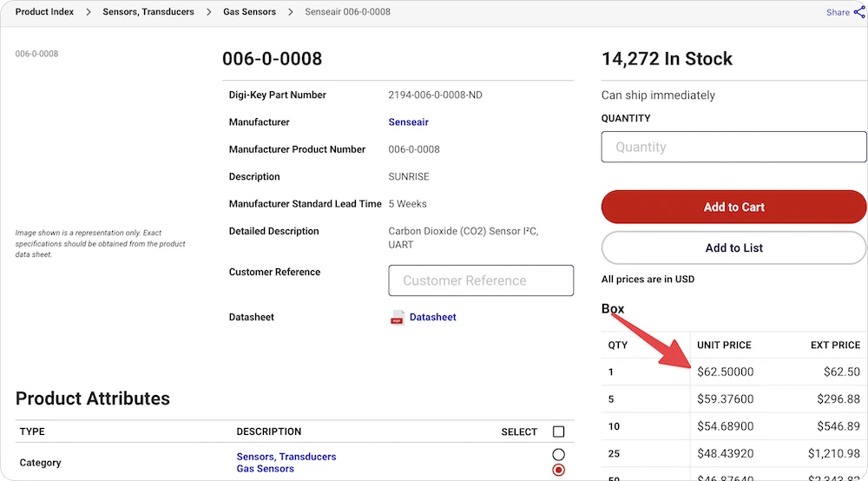Navigate to Gas Sensors breadcrumb
The image size is (868, 481).
249,11
